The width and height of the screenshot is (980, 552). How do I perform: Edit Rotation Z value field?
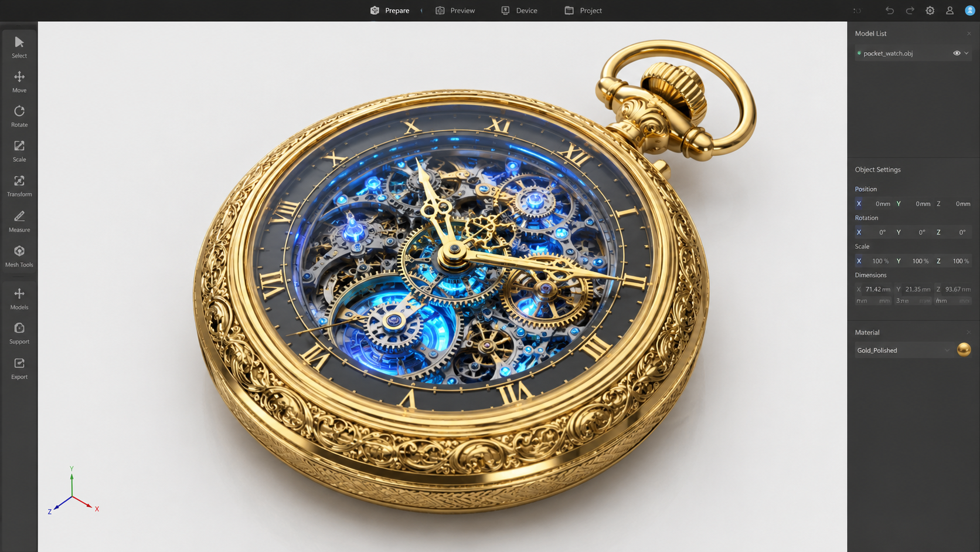click(953, 232)
